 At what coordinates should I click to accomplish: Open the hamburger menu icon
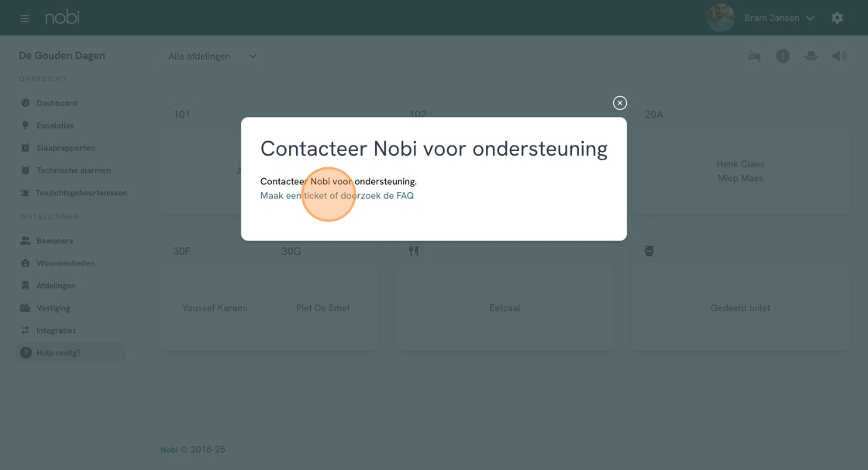[x=25, y=19]
